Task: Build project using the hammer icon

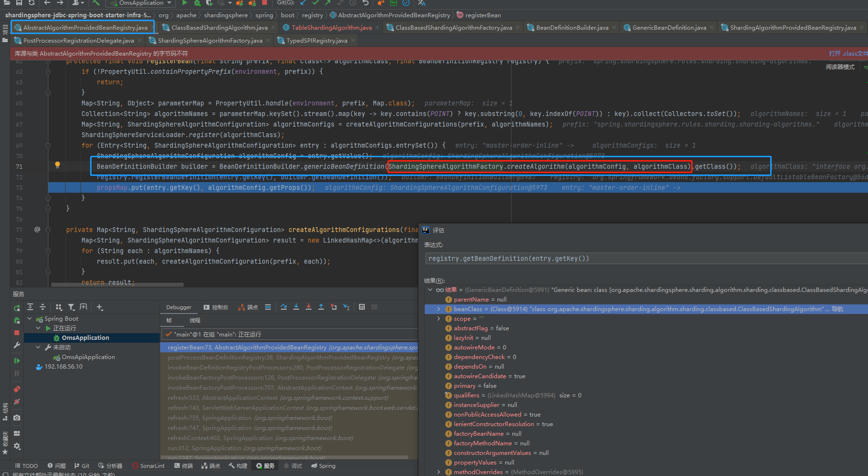Action: click(x=96, y=3)
